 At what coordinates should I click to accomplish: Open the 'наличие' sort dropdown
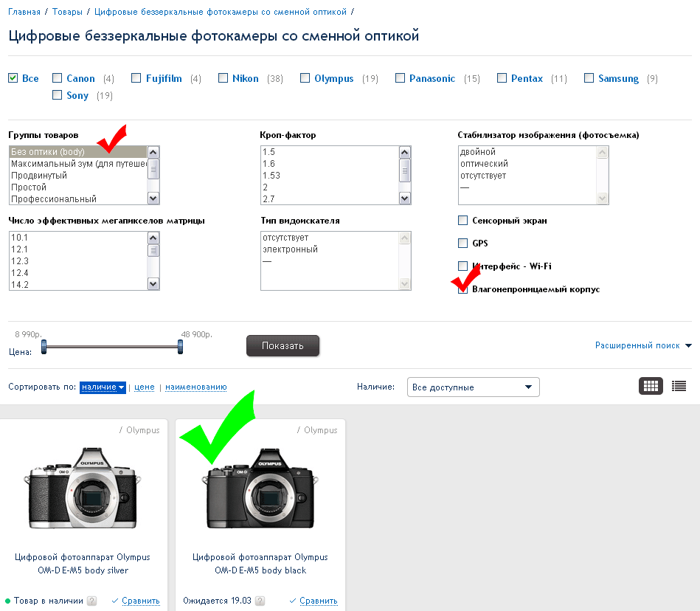tap(103, 387)
